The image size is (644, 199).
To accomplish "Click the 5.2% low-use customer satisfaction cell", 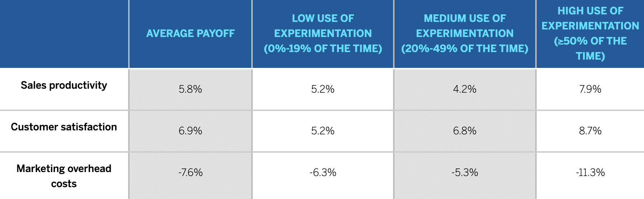I will click(323, 131).
